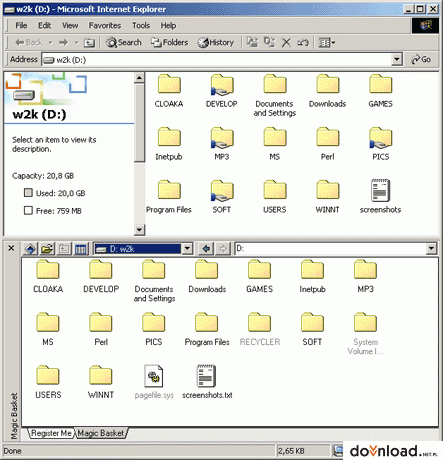Image resolution: width=443 pixels, height=460 pixels.
Task: Click the info pane scroll down arrow
Action: (139, 230)
